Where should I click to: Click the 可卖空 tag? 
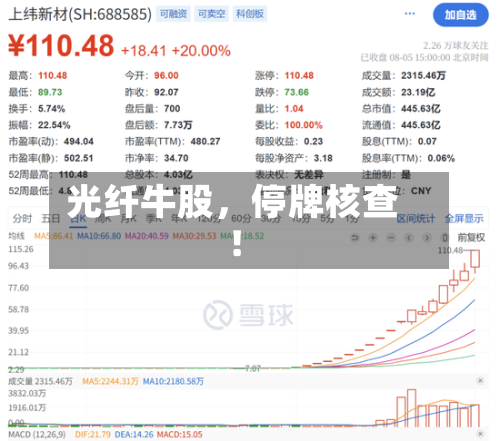pos(212,14)
